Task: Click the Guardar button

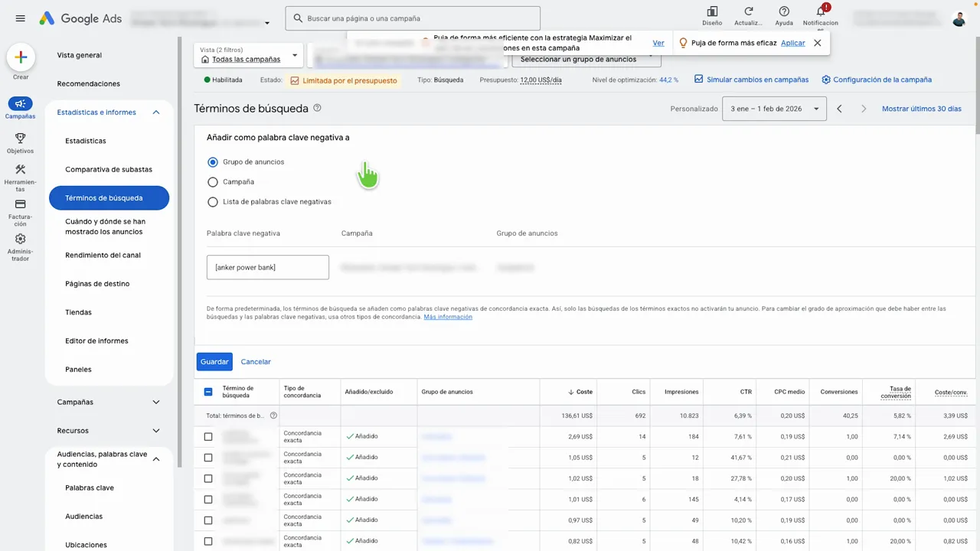Action: (x=214, y=362)
